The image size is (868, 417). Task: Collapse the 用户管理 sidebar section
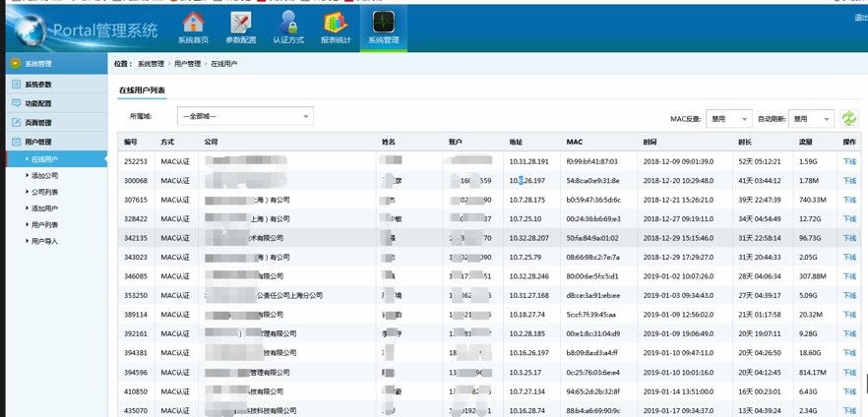(x=37, y=142)
